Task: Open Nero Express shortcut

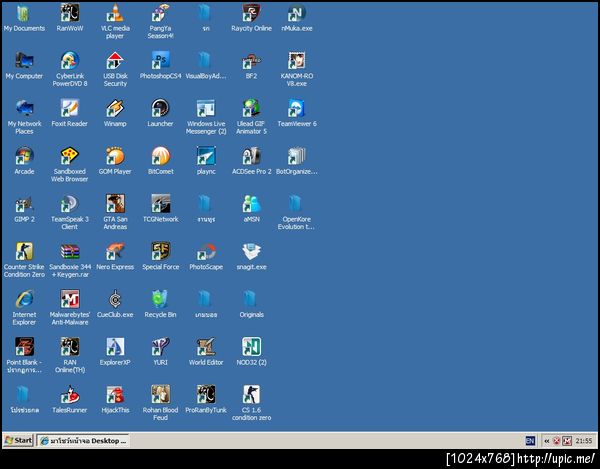Action: pyautogui.click(x=115, y=256)
